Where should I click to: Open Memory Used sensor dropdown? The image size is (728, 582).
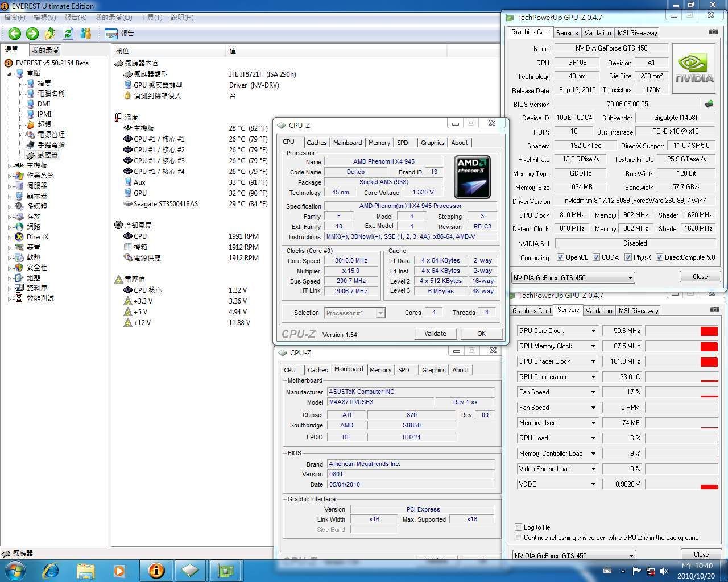593,423
